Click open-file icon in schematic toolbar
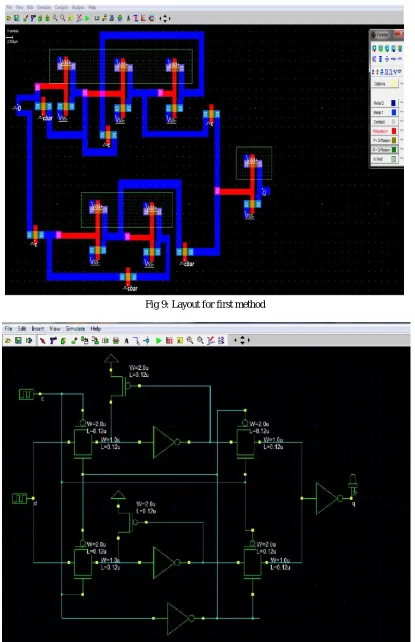The height and width of the screenshot is (642, 415). click(8, 340)
